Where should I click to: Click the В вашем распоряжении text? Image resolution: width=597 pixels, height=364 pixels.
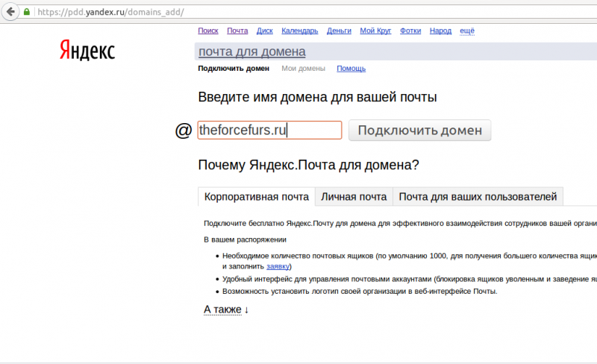coord(245,240)
